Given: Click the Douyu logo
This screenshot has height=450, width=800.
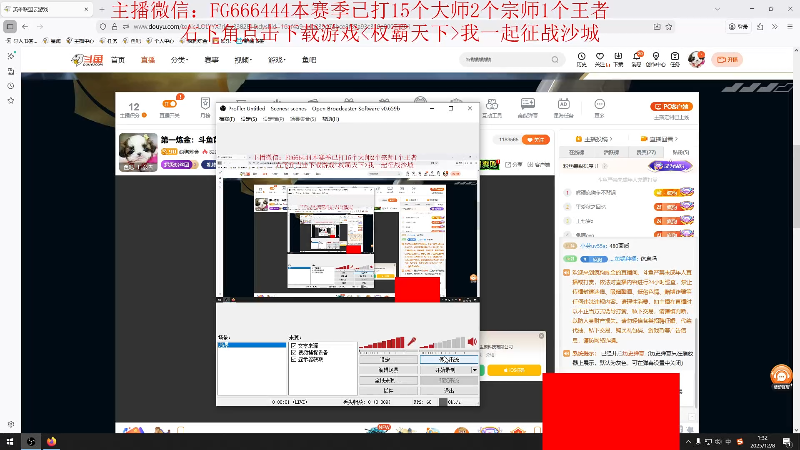Looking at the screenshot, I should coord(87,60).
